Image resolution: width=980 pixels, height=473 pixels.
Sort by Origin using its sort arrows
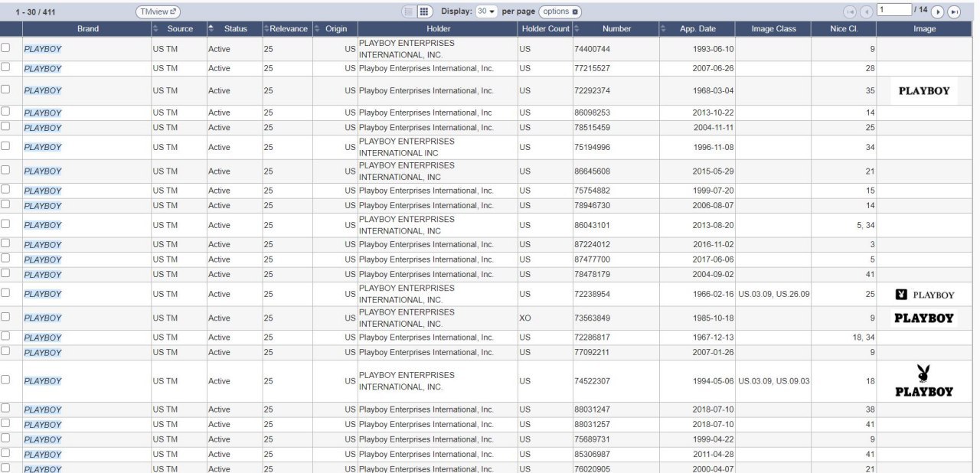click(x=317, y=28)
